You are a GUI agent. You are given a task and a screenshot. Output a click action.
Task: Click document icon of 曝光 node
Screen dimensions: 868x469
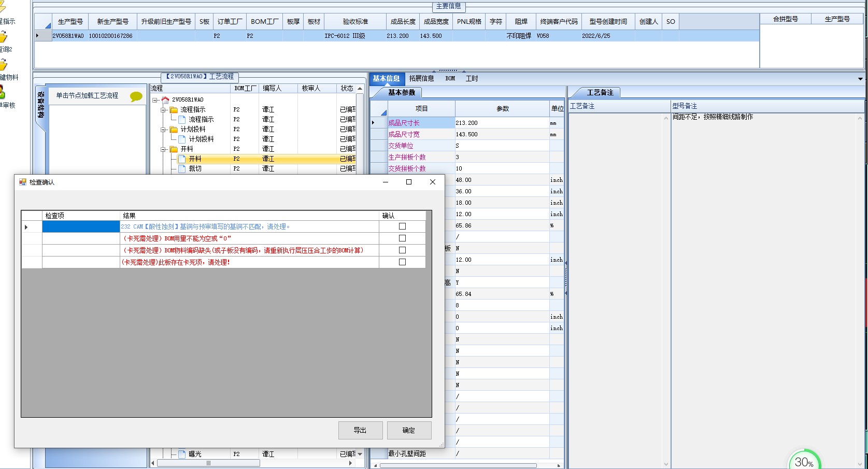182,454
